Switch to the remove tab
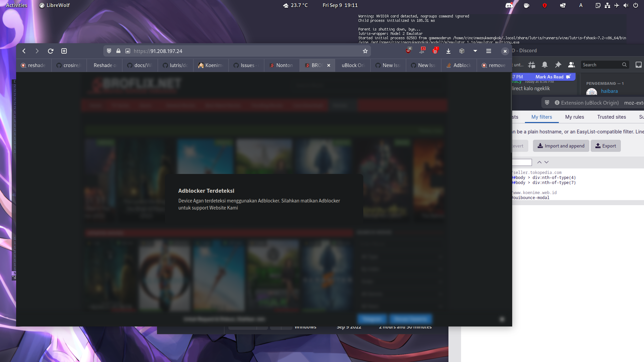This screenshot has width=644, height=362. pyautogui.click(x=494, y=65)
